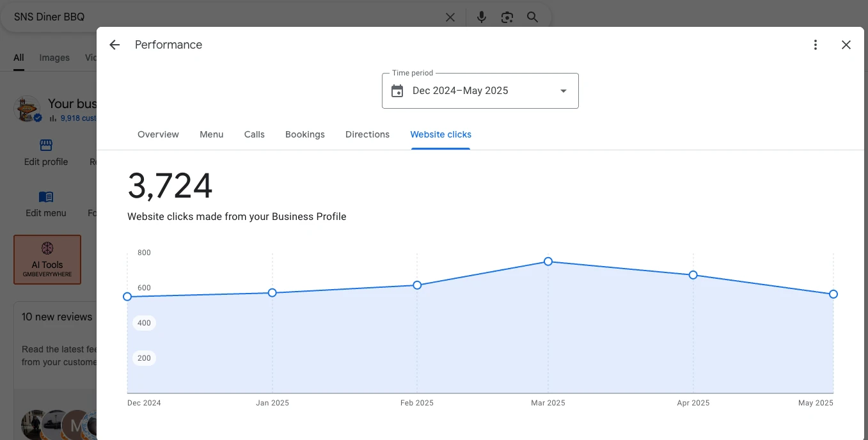Click the Apr 2025 axis label
Viewport: 868px width, 440px height.
pos(693,403)
